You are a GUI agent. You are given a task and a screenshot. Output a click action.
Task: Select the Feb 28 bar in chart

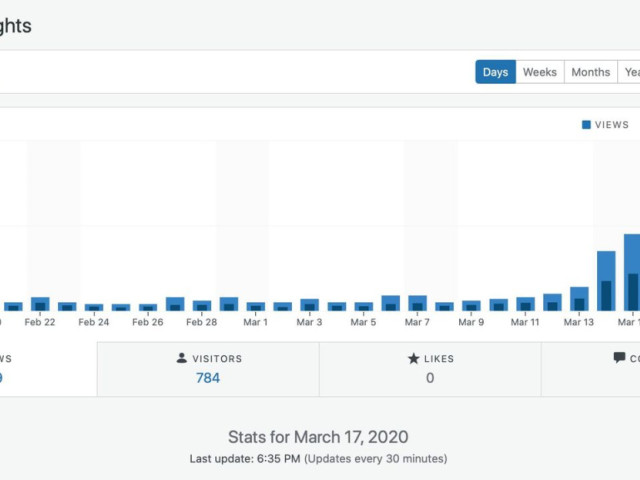pyautogui.click(x=202, y=306)
